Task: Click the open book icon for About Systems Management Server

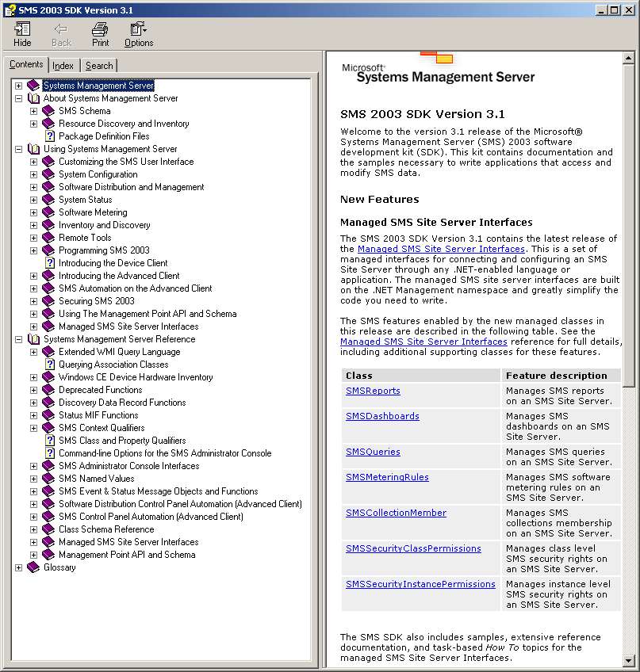Action: coord(33,98)
